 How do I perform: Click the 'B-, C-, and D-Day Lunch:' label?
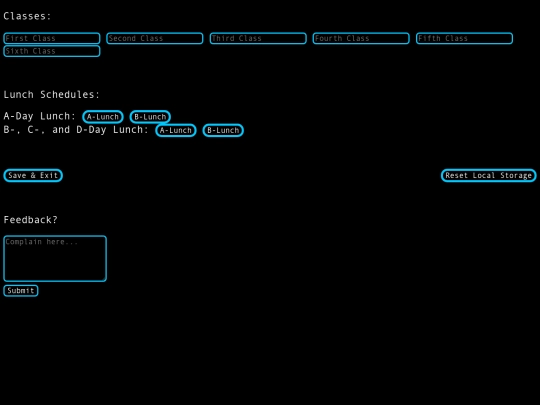pos(76,130)
